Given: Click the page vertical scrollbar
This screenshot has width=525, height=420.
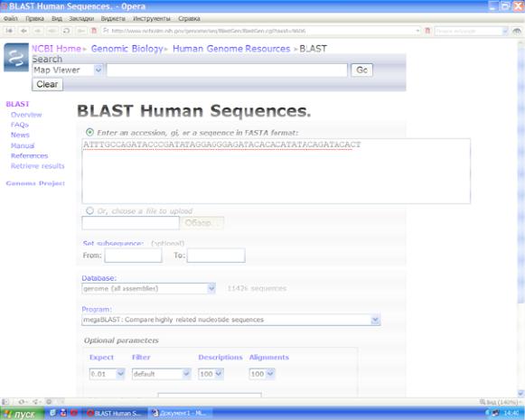Looking at the screenshot, I should coord(521,218).
